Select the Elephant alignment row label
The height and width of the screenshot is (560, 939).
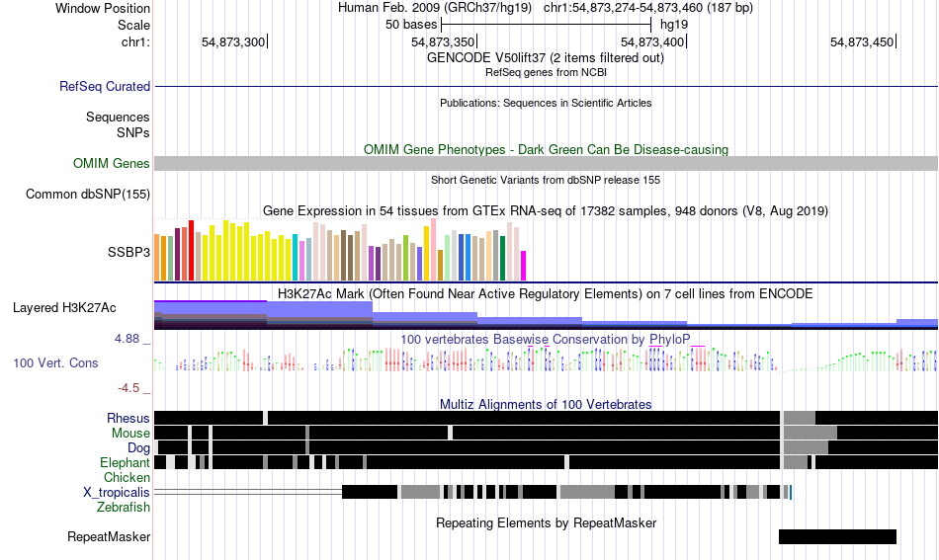125,462
